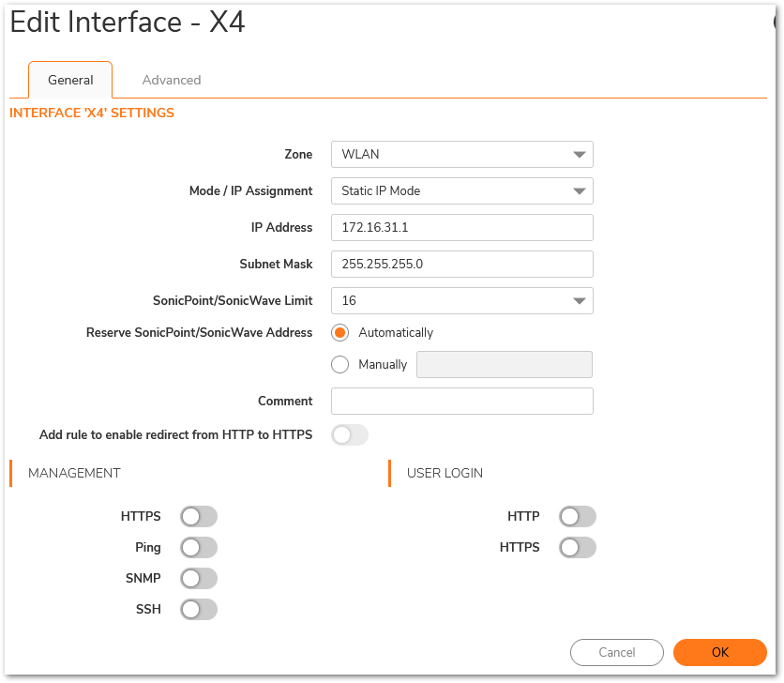Enable HTTP user login toggle

578,517
